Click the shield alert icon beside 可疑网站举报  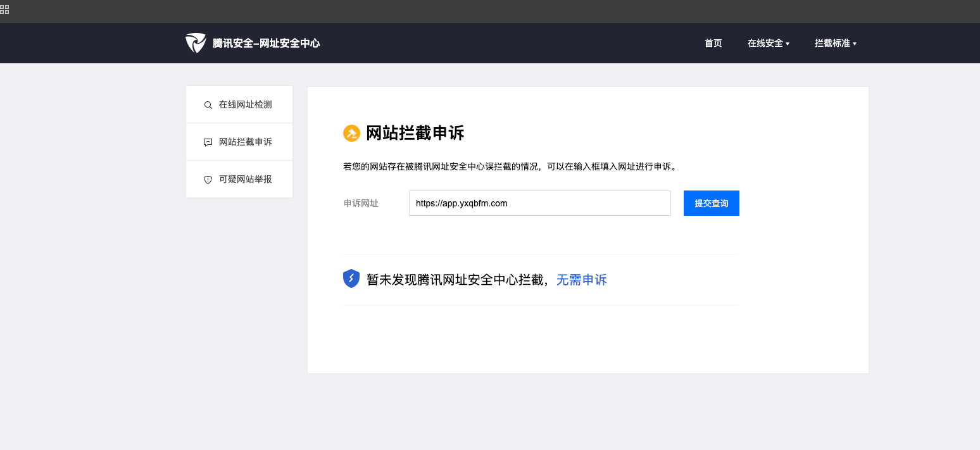point(208,180)
